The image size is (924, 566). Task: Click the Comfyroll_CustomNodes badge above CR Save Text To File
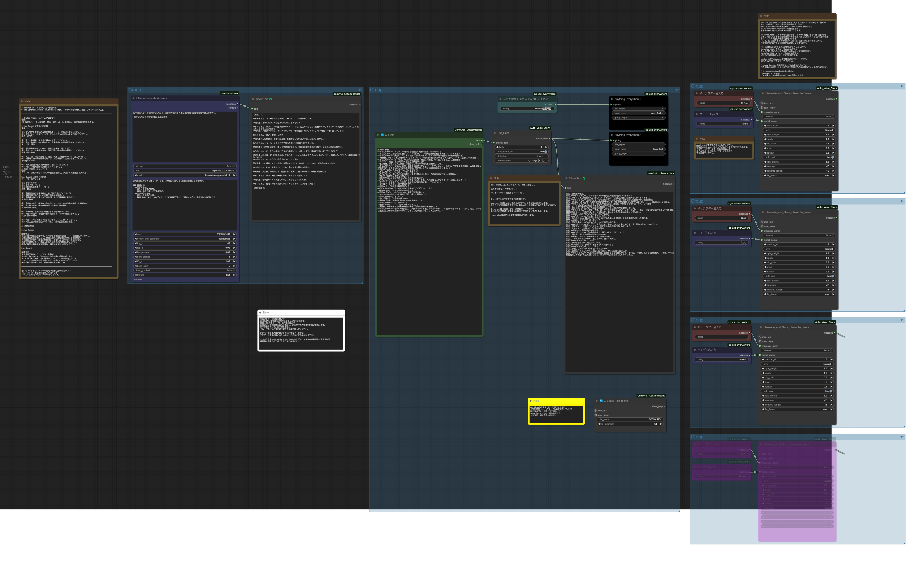click(x=651, y=396)
